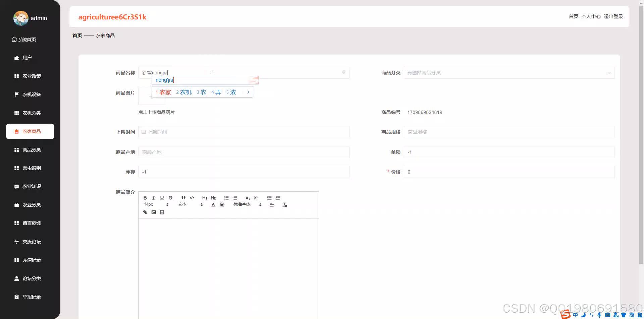Open the 文本 heading style dropdown
The height and width of the screenshot is (319, 644).
(190, 204)
